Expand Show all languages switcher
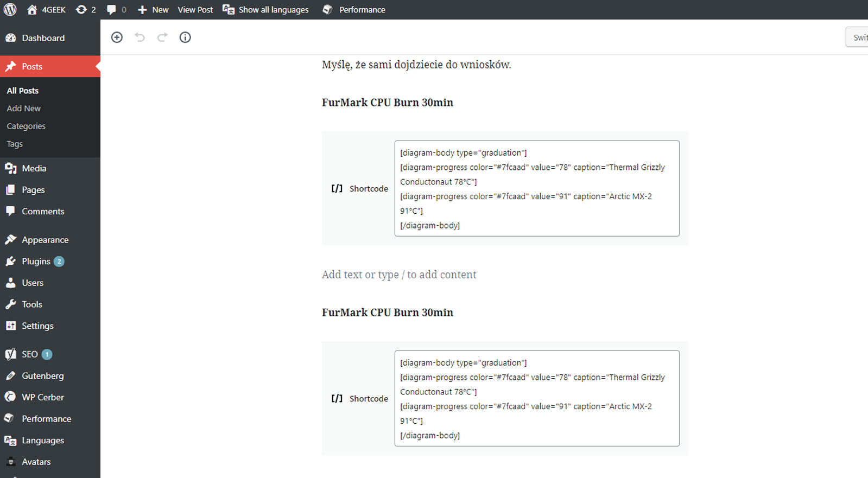 tap(266, 10)
